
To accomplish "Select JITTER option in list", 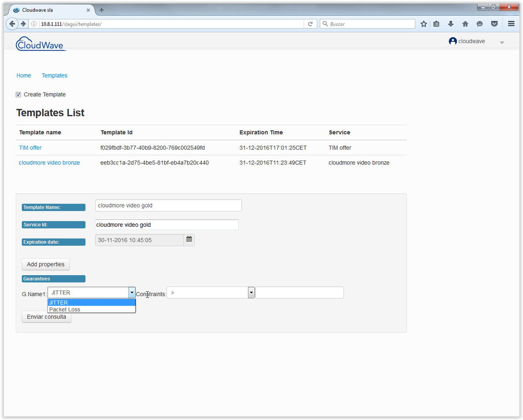I will [x=92, y=303].
